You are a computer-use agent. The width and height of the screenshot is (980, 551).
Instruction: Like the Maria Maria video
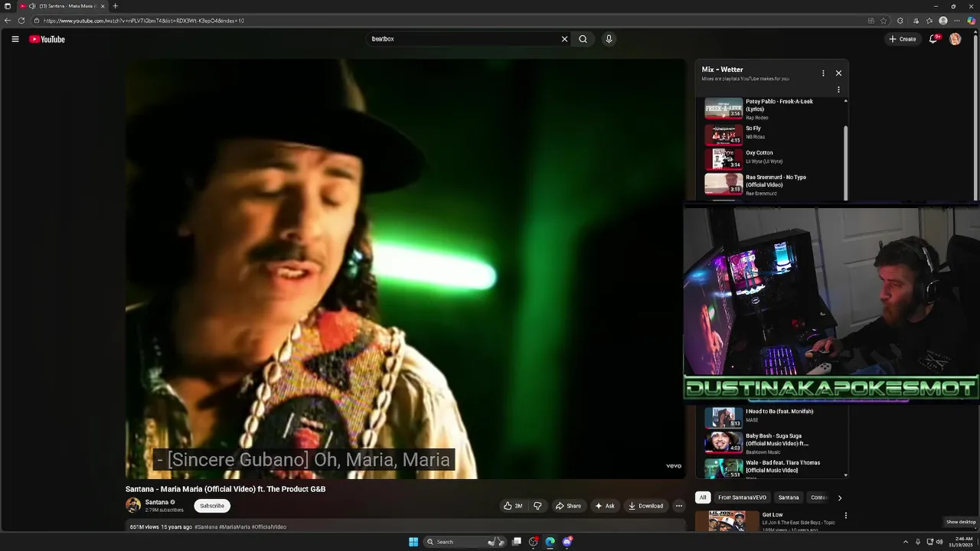(x=513, y=506)
